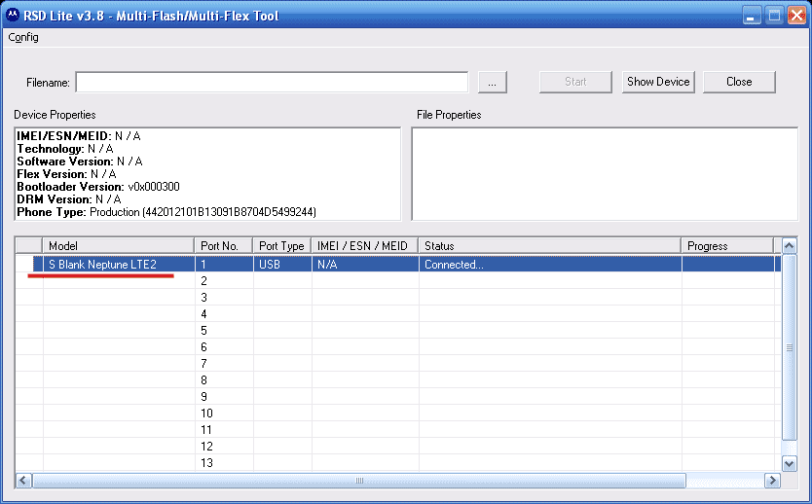Click vertical scrollbar down arrow
This screenshot has height=504, width=812.
pyautogui.click(x=789, y=464)
